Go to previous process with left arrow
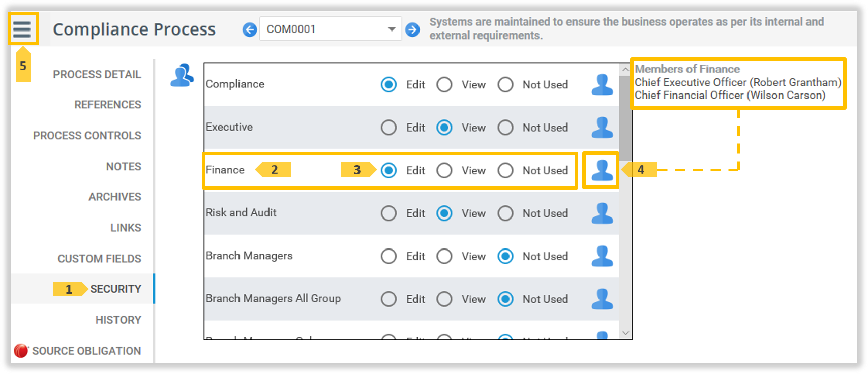This screenshot has width=868, height=374. (249, 30)
